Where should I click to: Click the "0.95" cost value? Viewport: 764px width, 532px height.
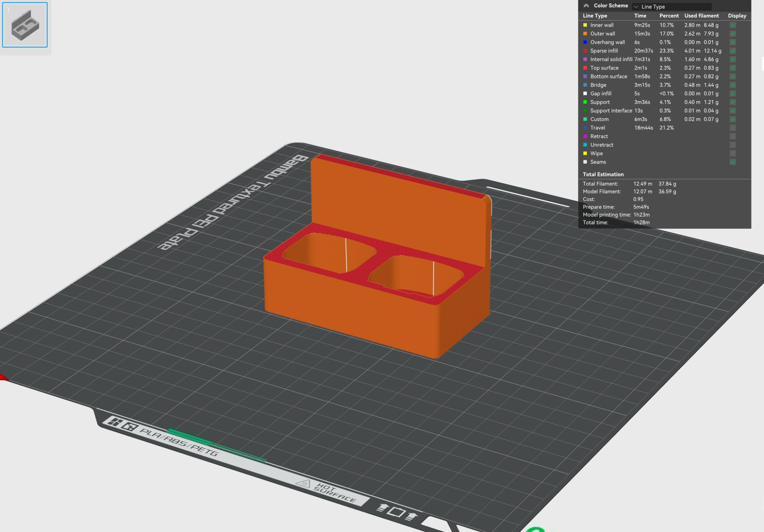(638, 199)
